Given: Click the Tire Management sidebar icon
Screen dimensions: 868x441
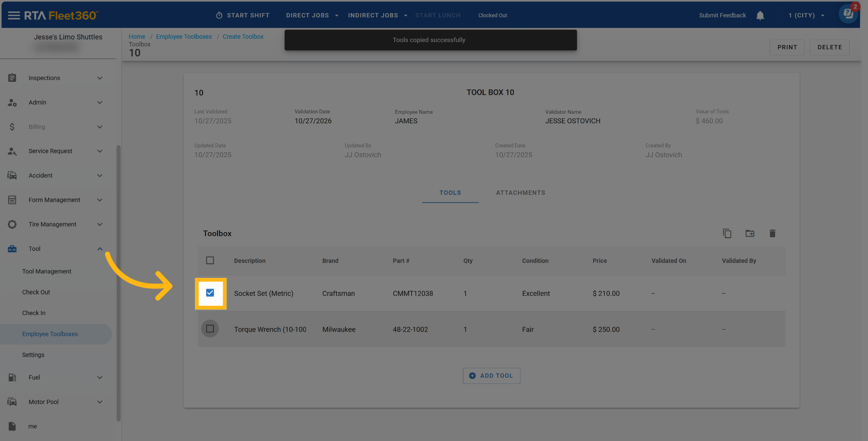Looking at the screenshot, I should 12,224.
